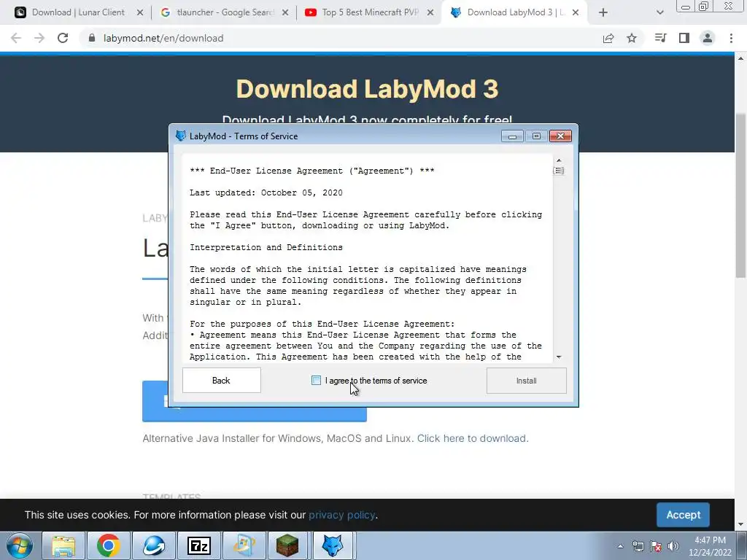Image resolution: width=747 pixels, height=560 pixels.
Task: Open Chrome from the taskbar
Action: click(x=109, y=545)
